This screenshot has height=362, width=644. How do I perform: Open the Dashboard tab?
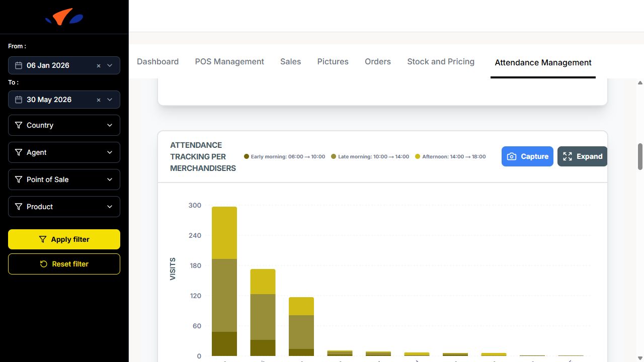[x=157, y=61]
